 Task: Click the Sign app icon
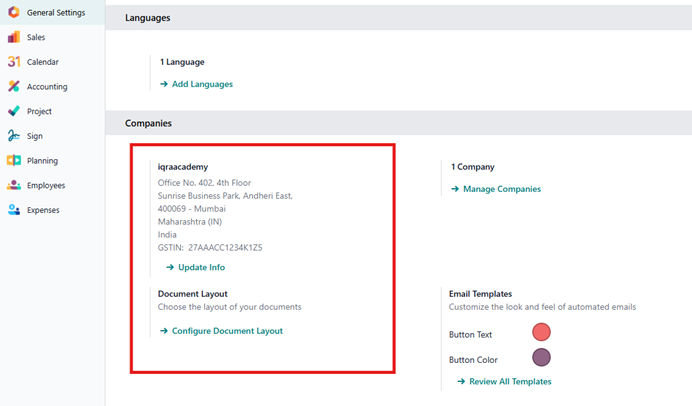[x=13, y=136]
